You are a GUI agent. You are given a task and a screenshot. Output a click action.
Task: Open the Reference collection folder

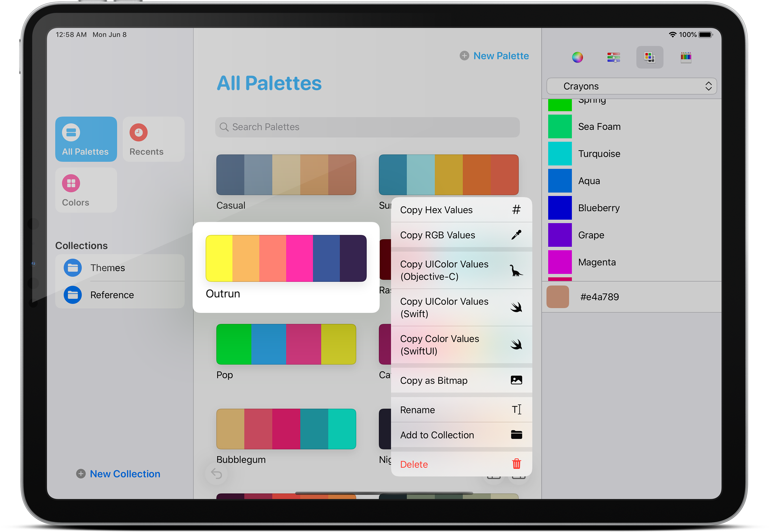click(x=112, y=295)
